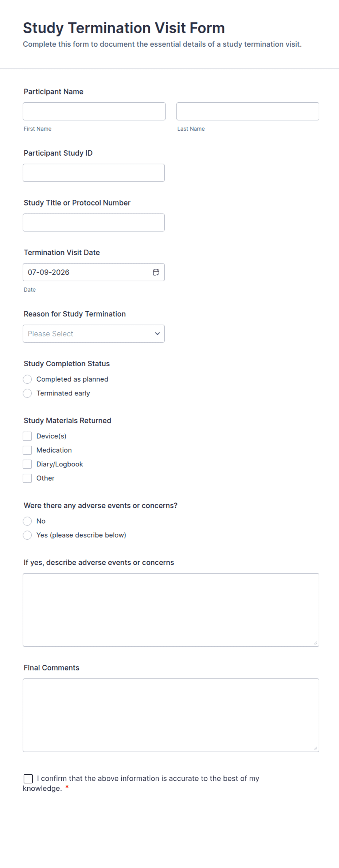339x868 pixels.
Task: Click the First Name input field
Action: coord(94,112)
